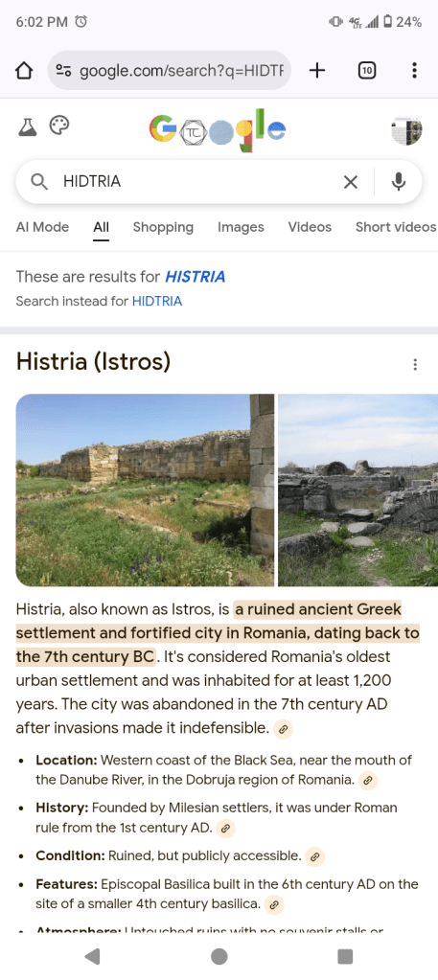
Task: Open source link icon after Condition bullet
Action: point(316,856)
